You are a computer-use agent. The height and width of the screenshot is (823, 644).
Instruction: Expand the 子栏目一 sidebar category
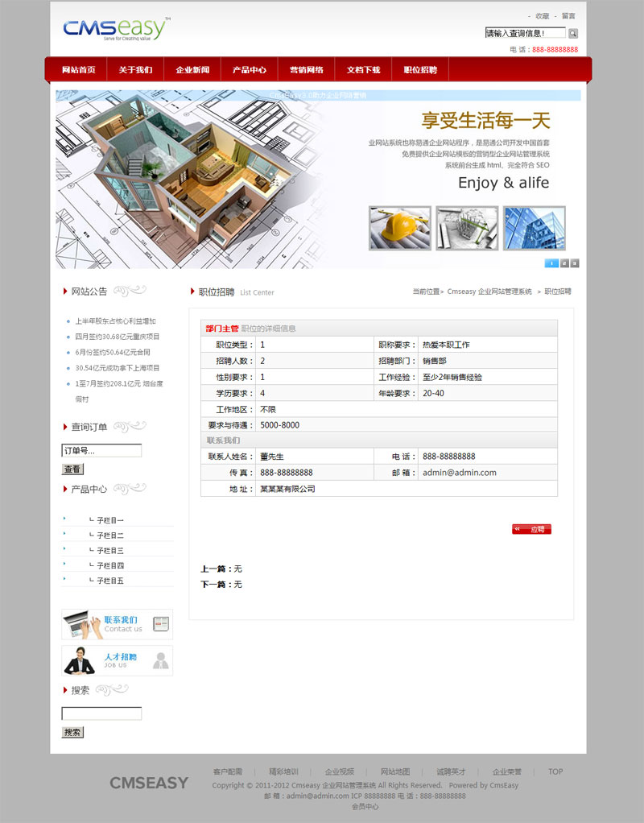pyautogui.click(x=110, y=520)
